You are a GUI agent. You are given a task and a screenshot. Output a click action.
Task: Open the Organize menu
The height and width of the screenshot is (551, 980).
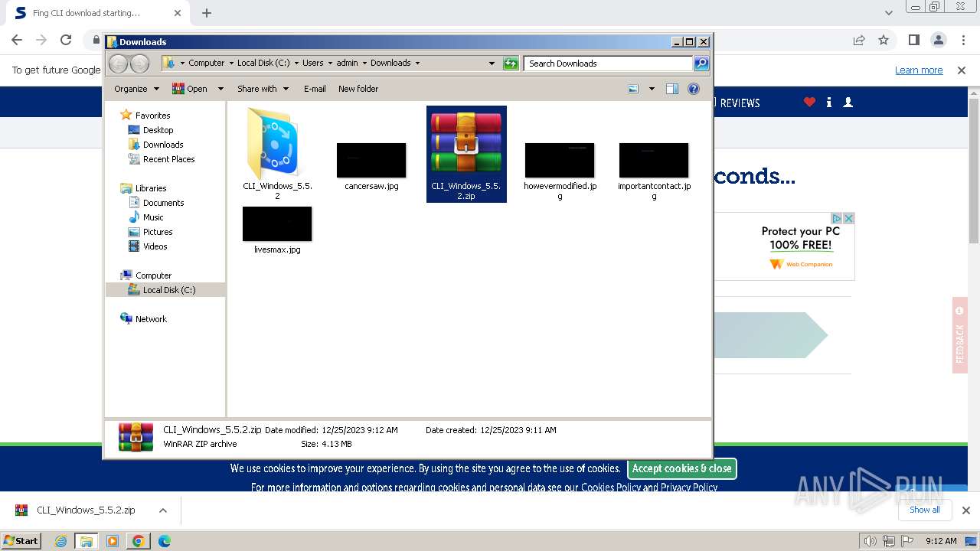136,89
